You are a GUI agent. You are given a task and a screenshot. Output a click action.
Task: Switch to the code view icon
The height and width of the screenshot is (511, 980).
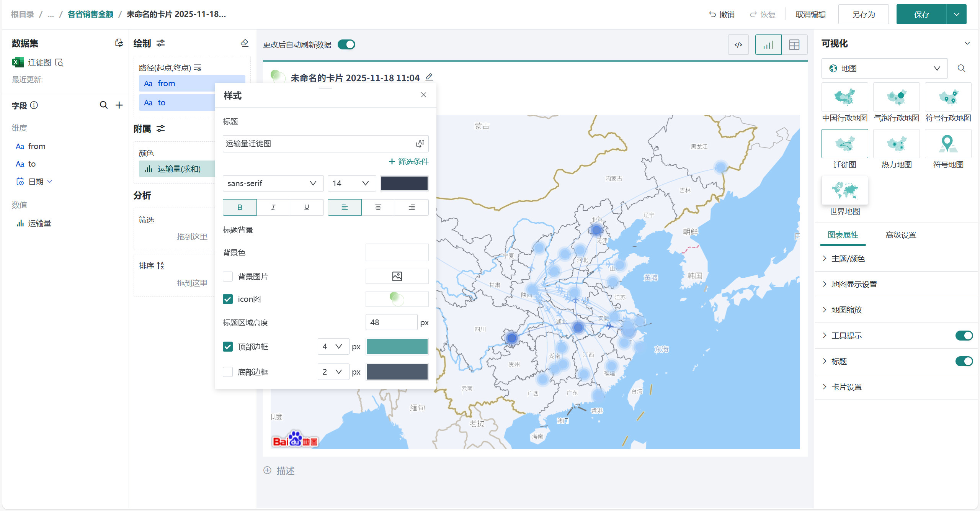pyautogui.click(x=738, y=45)
